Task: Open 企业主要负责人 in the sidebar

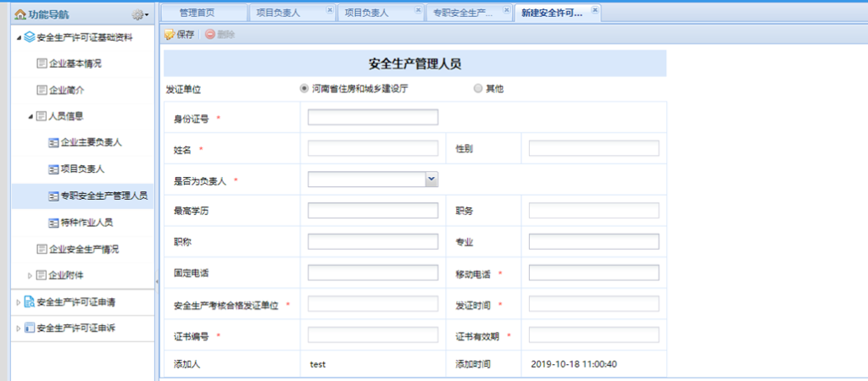Action: click(92, 143)
